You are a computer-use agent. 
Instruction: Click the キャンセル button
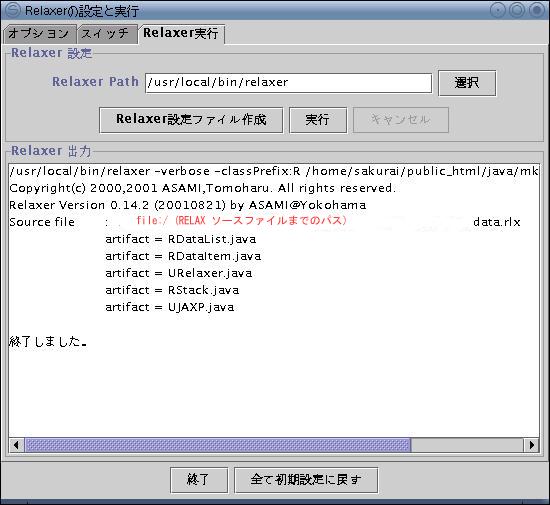(x=401, y=120)
